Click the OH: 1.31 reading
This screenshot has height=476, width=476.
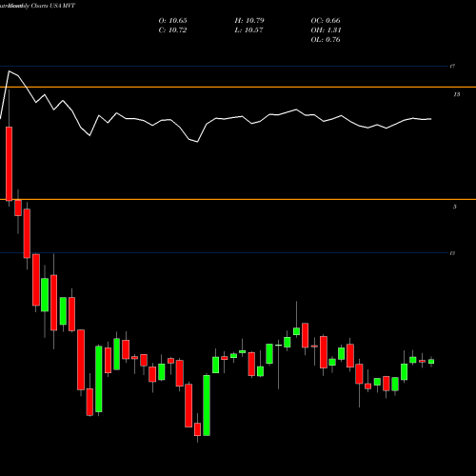[x=326, y=30]
